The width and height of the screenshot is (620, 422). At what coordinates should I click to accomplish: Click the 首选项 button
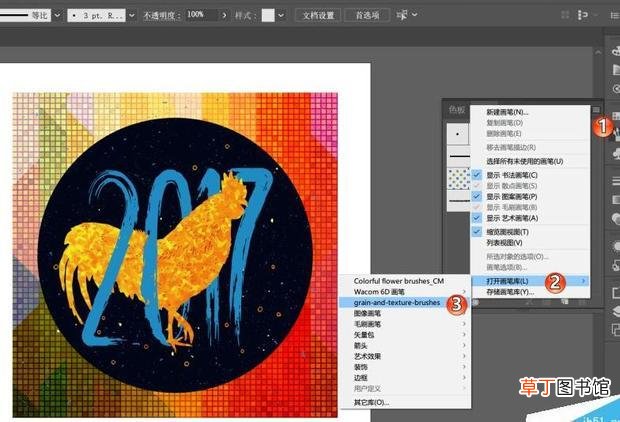tap(367, 15)
